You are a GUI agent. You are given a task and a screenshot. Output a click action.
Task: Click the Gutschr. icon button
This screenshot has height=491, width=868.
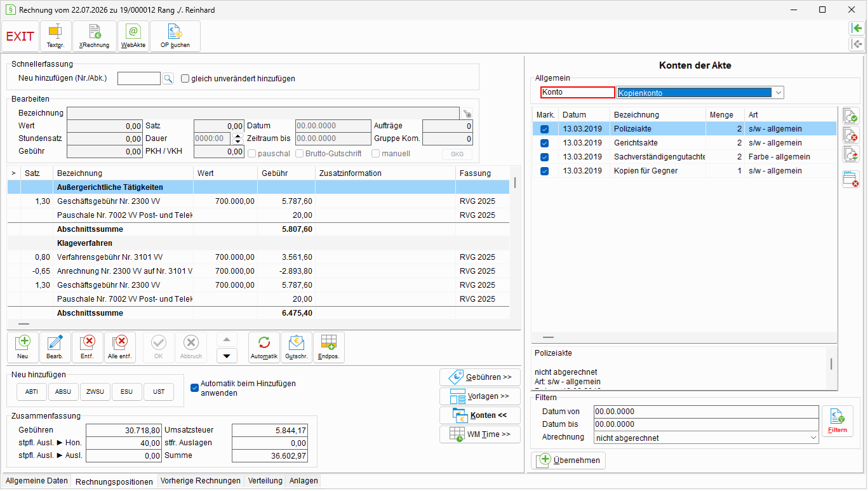(297, 347)
